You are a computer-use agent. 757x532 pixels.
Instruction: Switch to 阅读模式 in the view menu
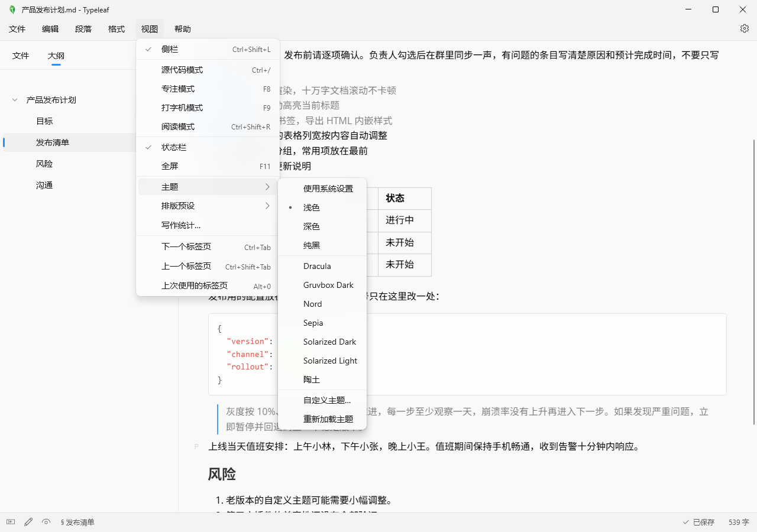click(208, 126)
